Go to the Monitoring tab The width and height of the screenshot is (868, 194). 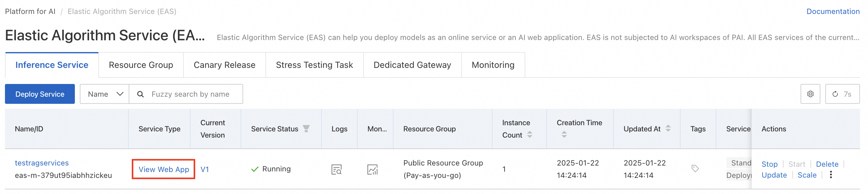pos(493,65)
